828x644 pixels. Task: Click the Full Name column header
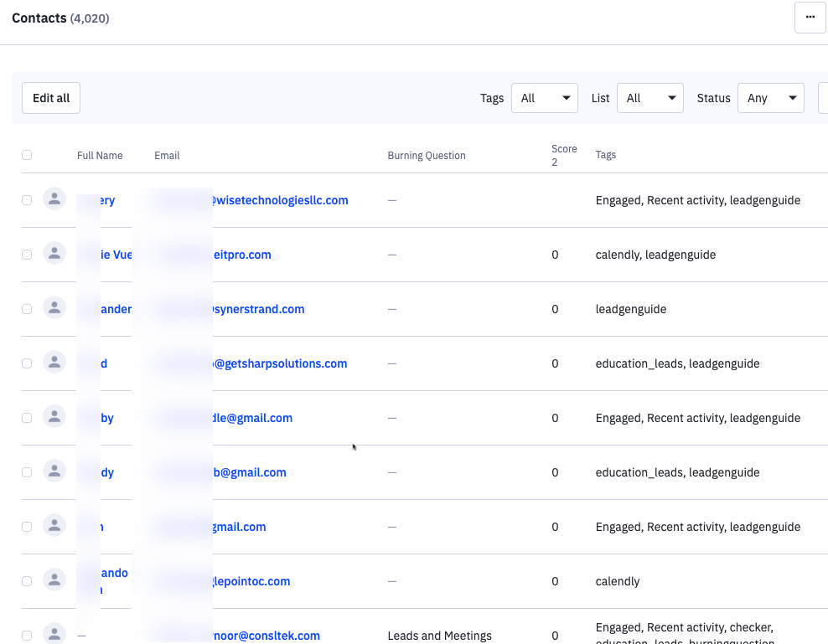click(x=100, y=155)
